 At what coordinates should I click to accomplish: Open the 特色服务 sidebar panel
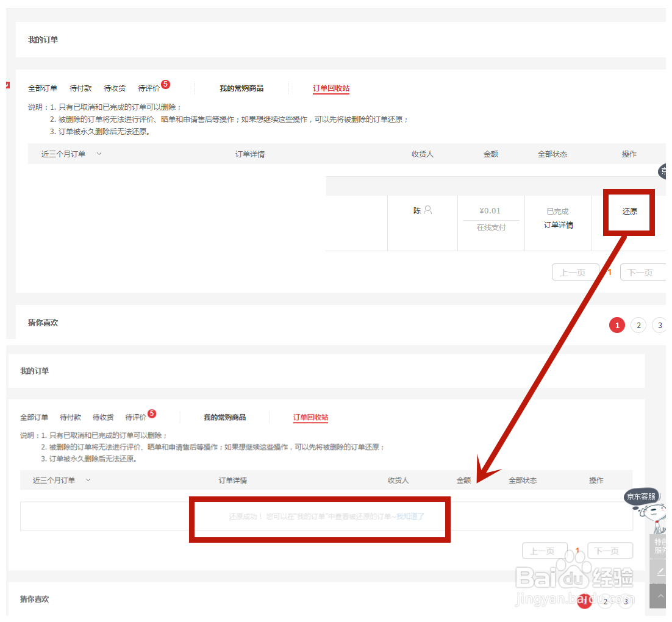659,546
